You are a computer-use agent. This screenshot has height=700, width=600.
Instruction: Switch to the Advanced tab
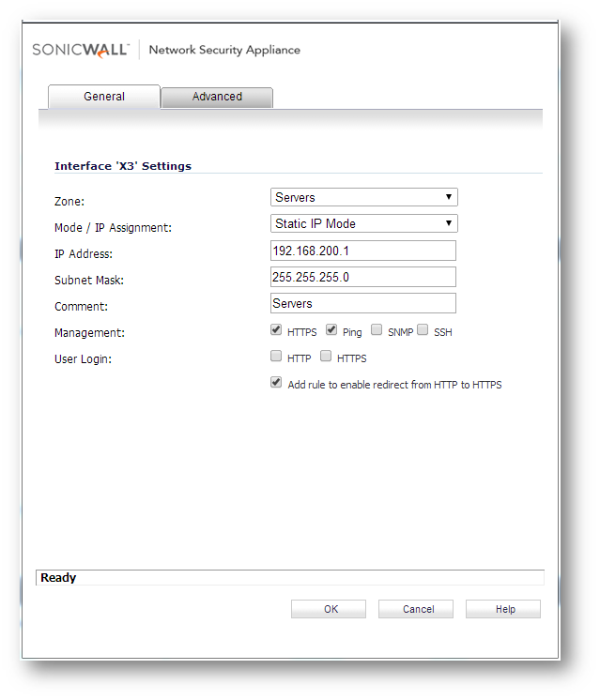217,97
